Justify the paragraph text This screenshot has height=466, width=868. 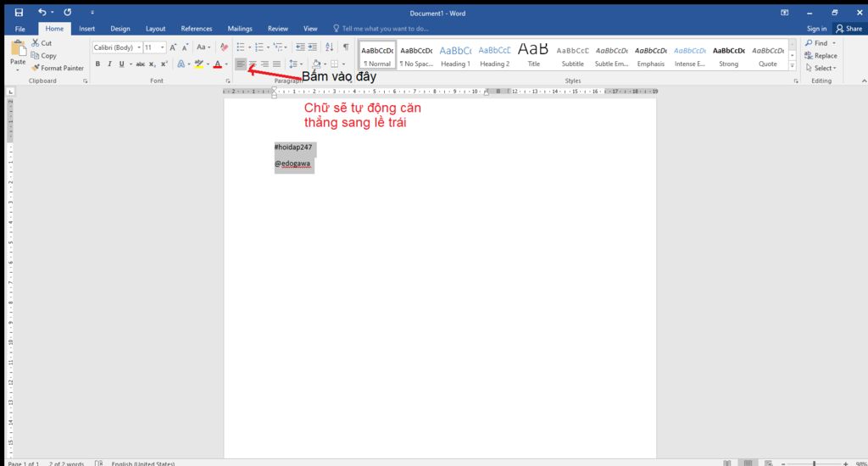coord(277,64)
